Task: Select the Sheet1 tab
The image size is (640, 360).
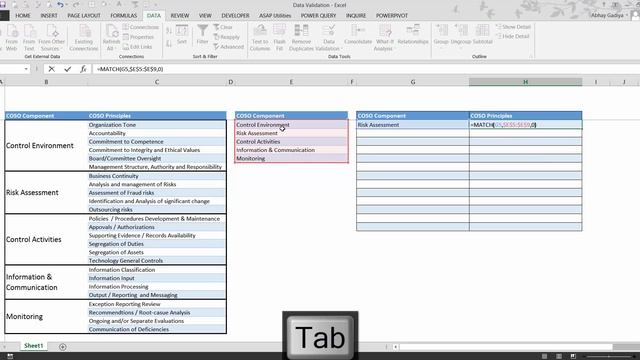Action: (33, 346)
